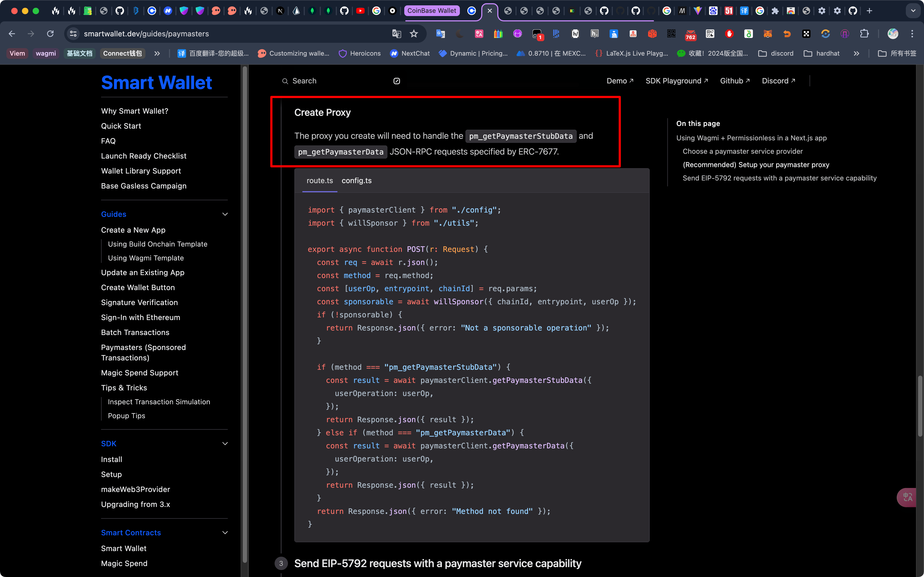Open the red mail extension showing 762
Screen dimensions: 924x577
tap(691, 35)
